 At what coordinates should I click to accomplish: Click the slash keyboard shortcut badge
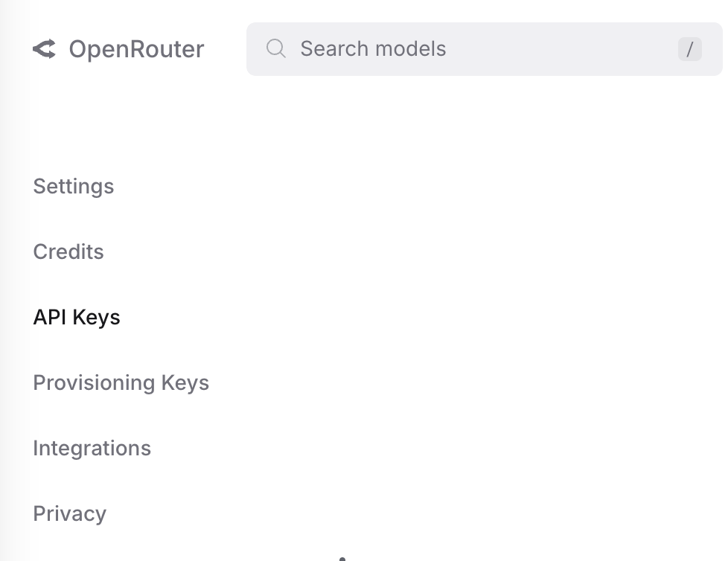click(x=690, y=49)
